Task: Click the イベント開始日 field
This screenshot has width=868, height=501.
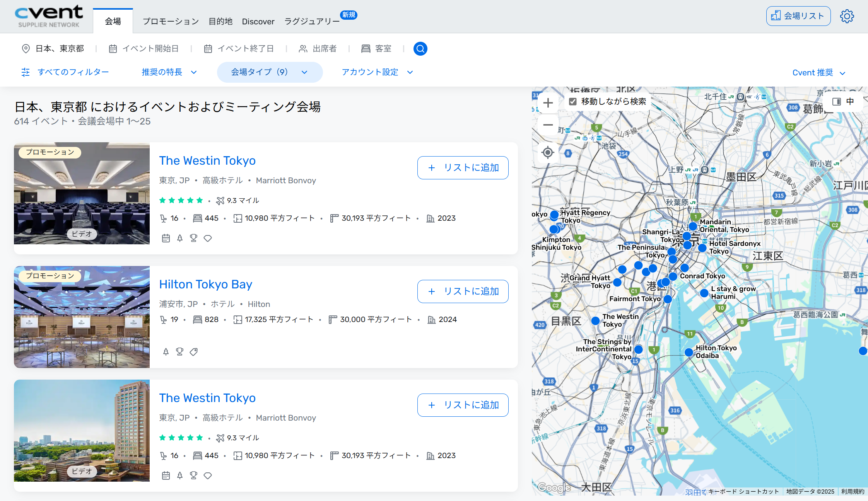Action: tap(144, 49)
